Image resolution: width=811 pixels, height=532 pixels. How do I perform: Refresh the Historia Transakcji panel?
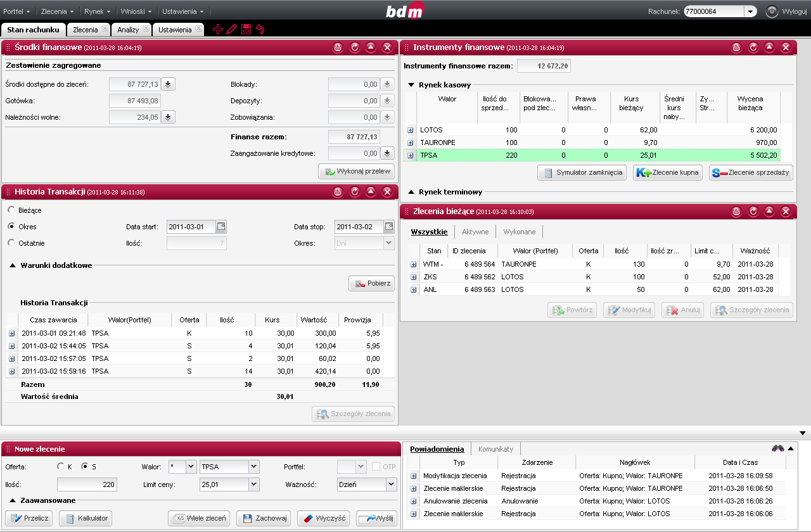[355, 192]
